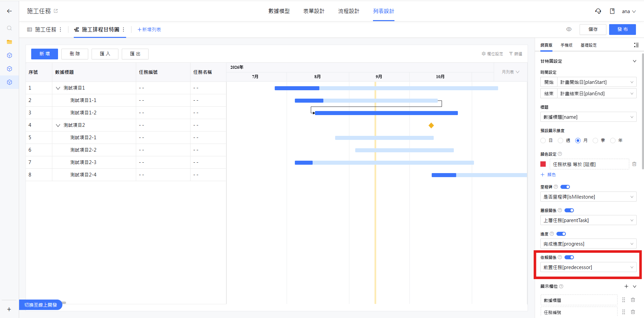644x318 pixels.
Task: Switch to 手機版 tab
Action: 567,45
